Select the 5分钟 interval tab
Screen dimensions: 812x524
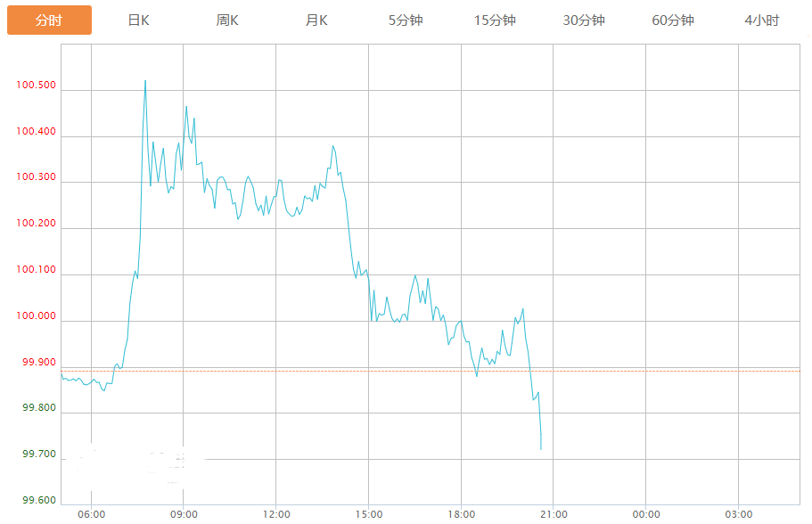tap(406, 20)
